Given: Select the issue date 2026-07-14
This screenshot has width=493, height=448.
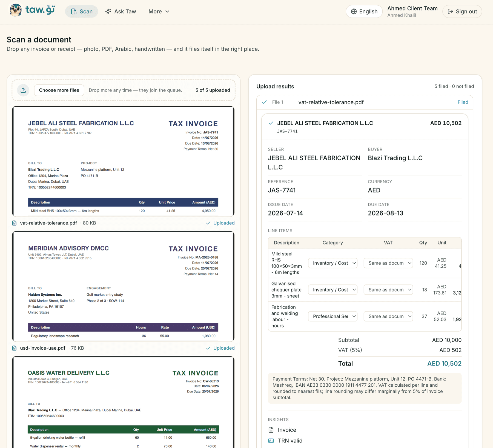Looking at the screenshot, I should click(285, 213).
